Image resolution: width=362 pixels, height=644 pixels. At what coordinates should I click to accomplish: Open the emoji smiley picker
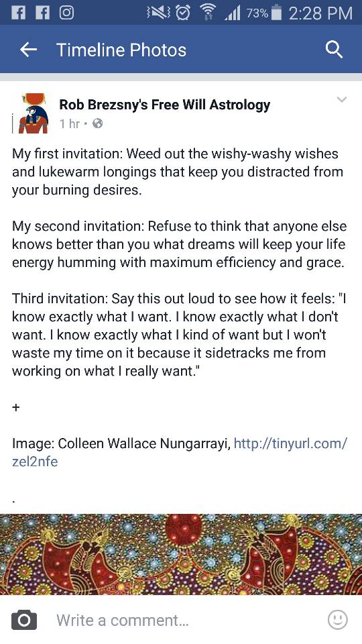click(x=338, y=620)
